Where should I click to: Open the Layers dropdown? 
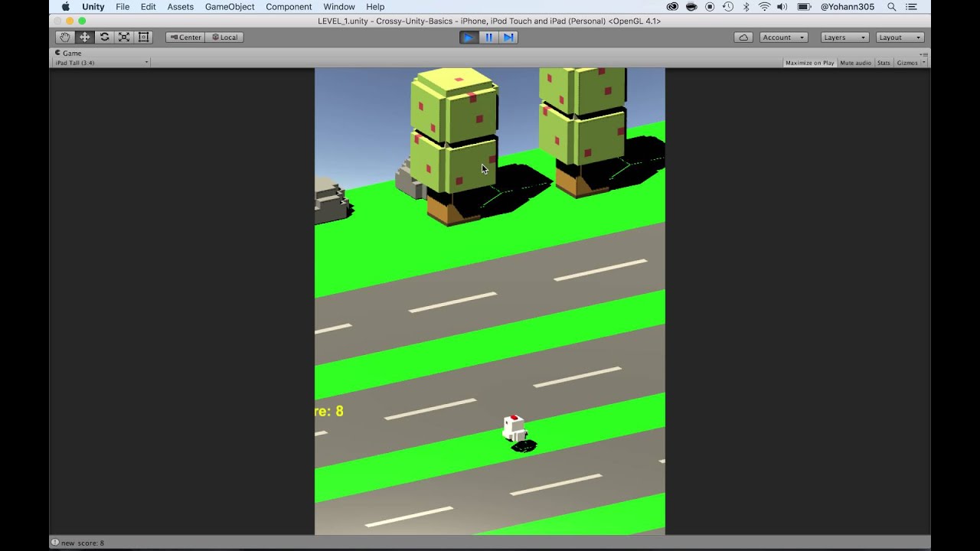coord(844,37)
